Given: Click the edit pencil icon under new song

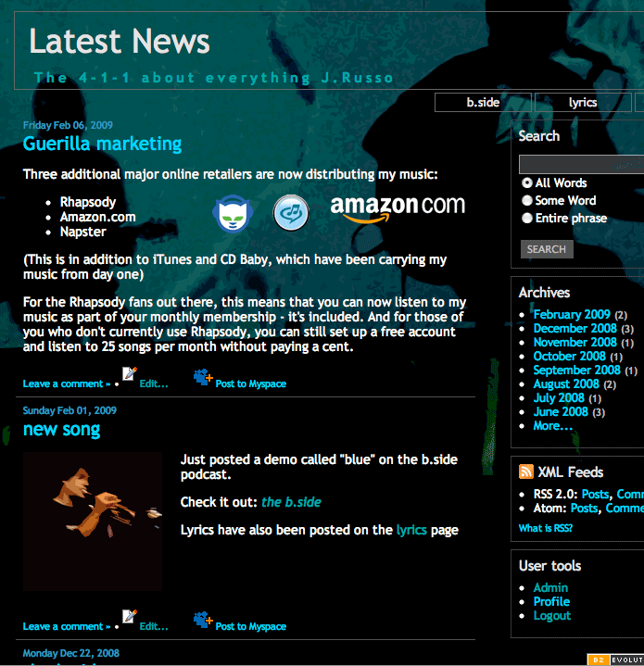Looking at the screenshot, I should click(130, 616).
